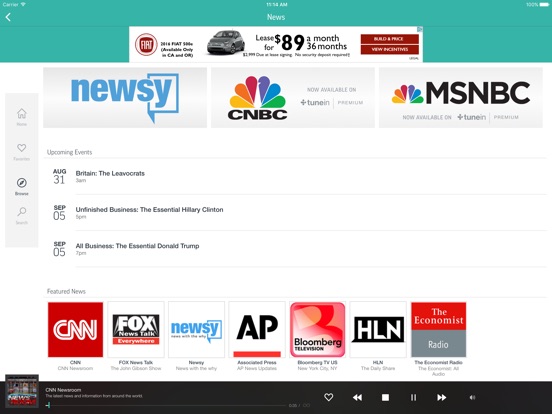Go back using the header arrow

point(8,17)
